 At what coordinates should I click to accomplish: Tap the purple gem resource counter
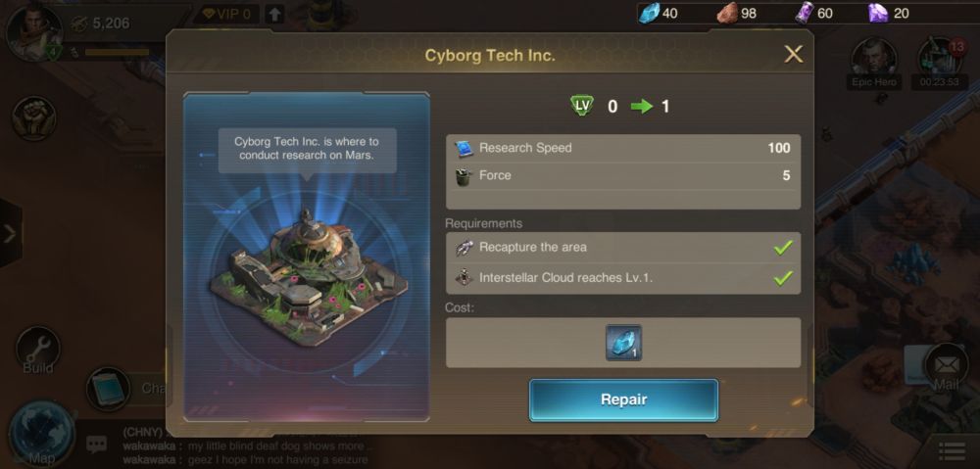[888, 13]
